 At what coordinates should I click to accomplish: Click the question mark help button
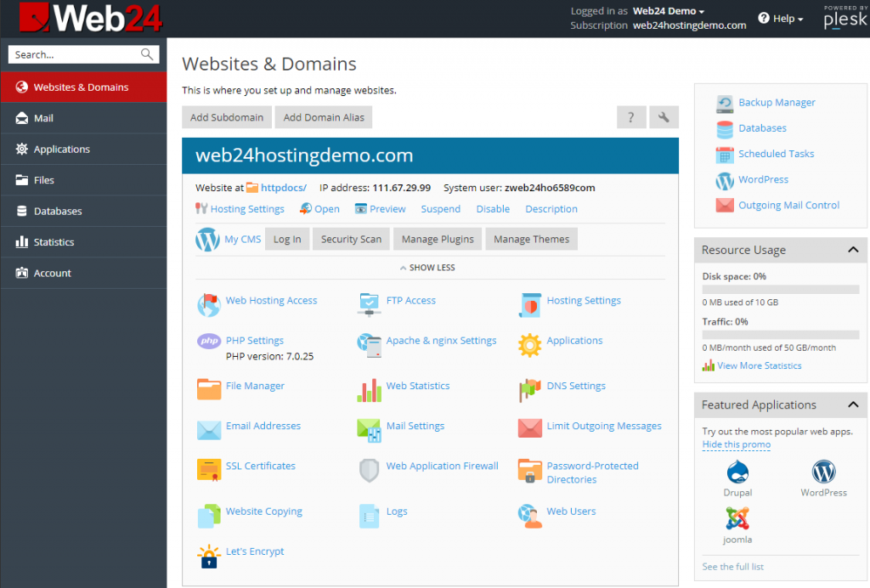click(x=631, y=117)
